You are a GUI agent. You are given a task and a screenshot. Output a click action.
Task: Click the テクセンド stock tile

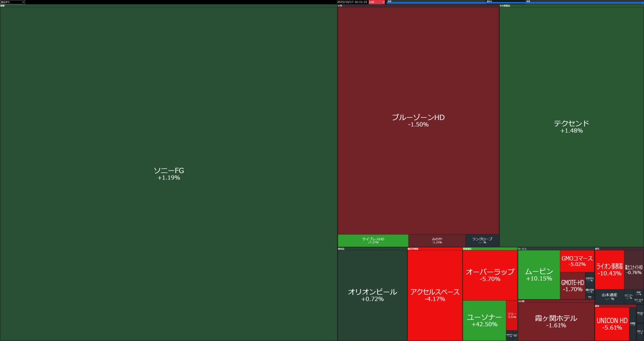point(571,127)
